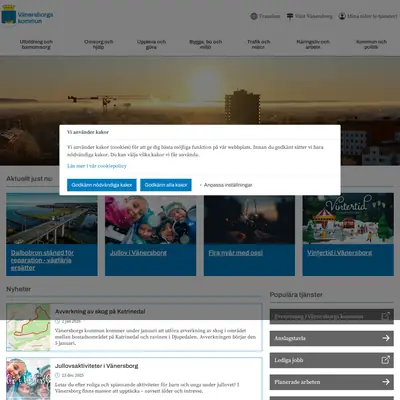Click the globe icon beside Translate

(254, 16)
